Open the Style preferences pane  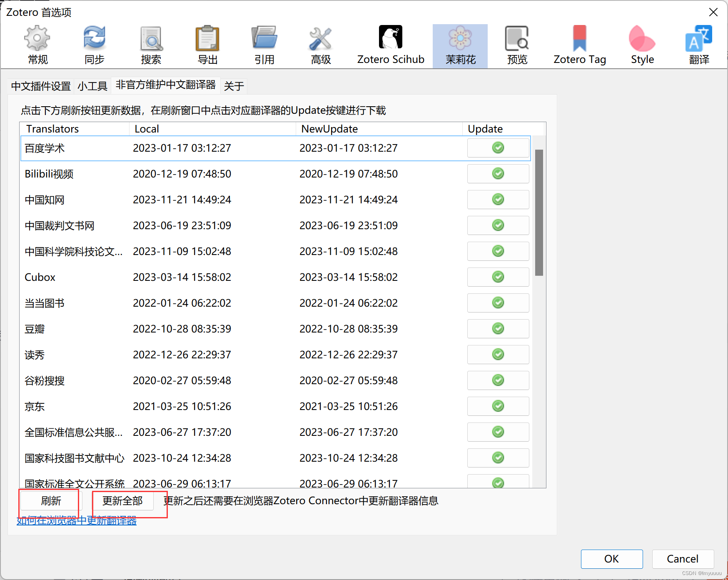click(x=642, y=46)
